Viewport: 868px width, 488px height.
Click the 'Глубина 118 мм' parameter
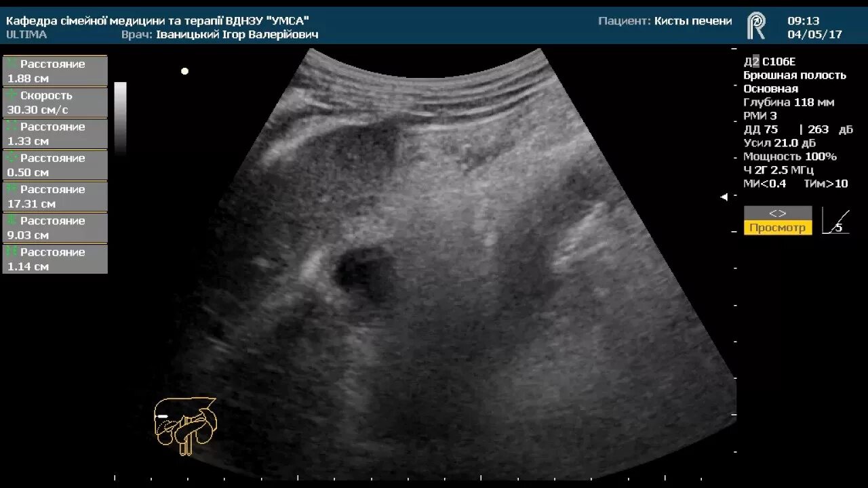coord(789,102)
